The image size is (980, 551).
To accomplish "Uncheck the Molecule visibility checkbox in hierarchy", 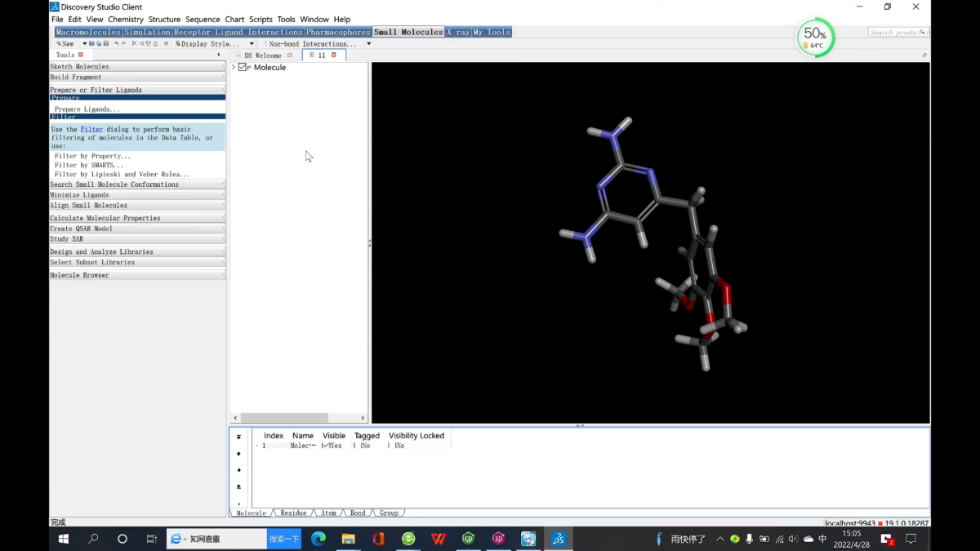I will tap(243, 68).
